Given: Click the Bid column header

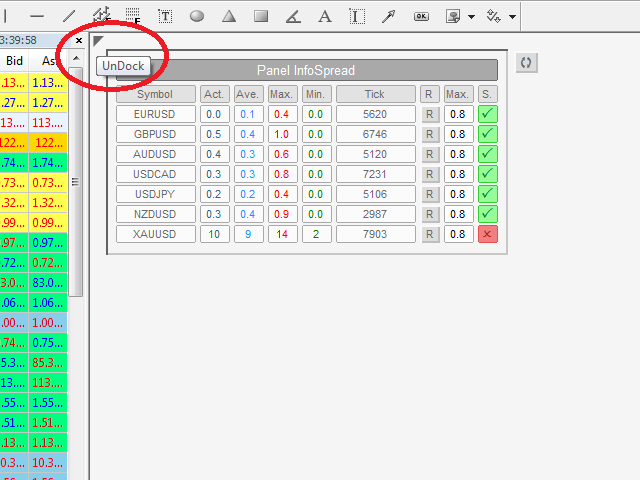Looking at the screenshot, I should click(14, 62).
